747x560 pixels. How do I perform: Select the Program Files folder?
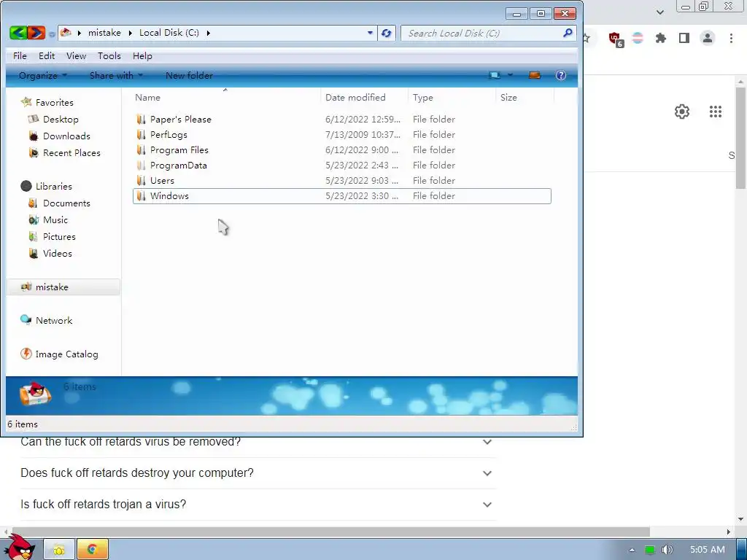point(342,149)
